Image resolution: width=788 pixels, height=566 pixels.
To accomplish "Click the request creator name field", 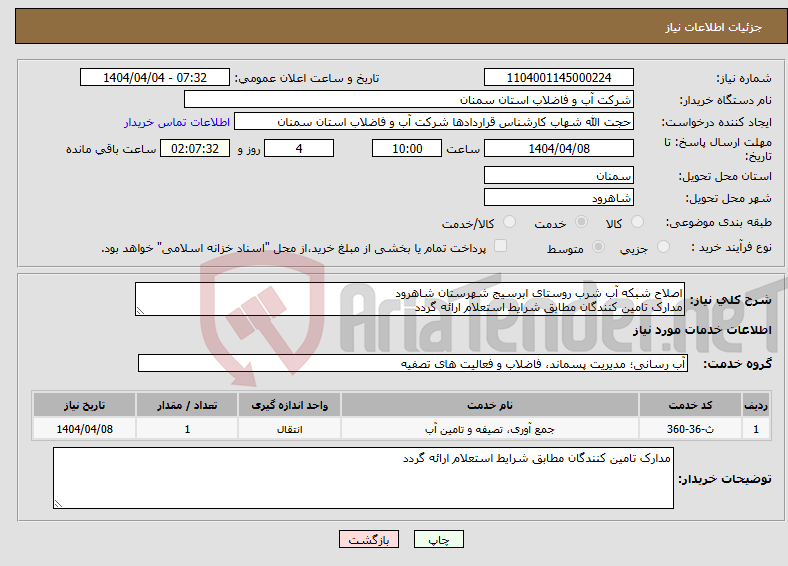I will (x=434, y=122).
